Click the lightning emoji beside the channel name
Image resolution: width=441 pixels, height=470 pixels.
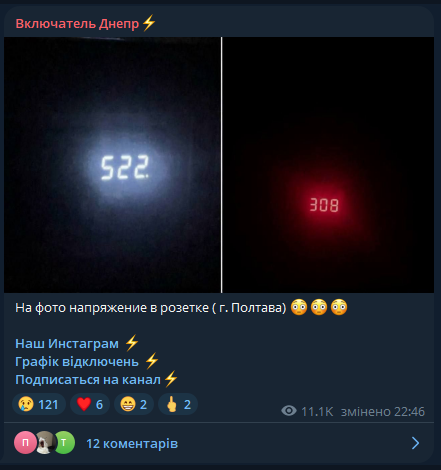(x=149, y=23)
